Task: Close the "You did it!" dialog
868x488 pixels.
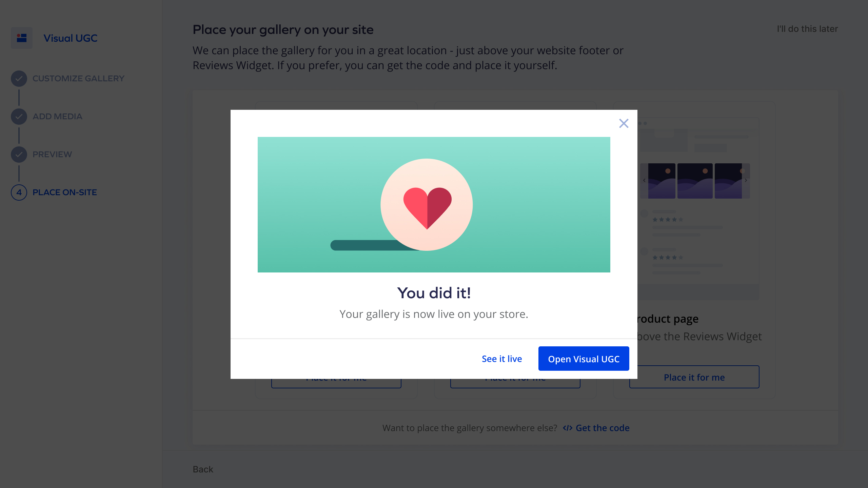Action: point(624,123)
